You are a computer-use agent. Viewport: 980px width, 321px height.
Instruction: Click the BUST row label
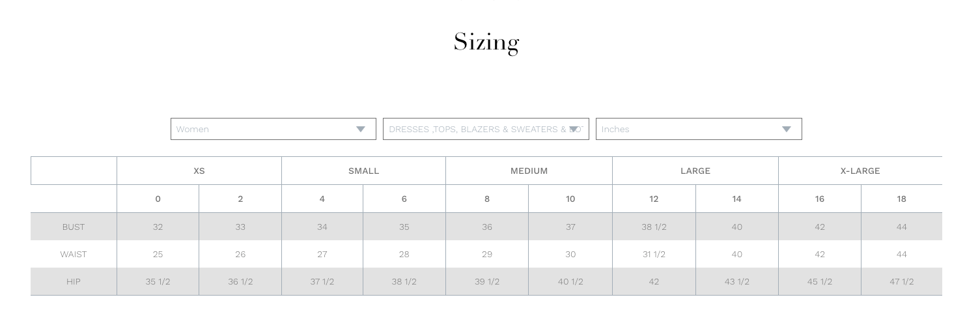(74, 227)
